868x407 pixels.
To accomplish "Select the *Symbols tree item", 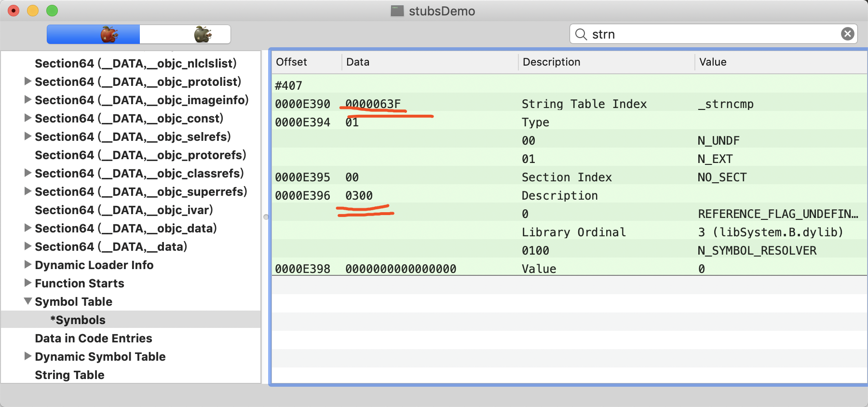I will tap(78, 320).
